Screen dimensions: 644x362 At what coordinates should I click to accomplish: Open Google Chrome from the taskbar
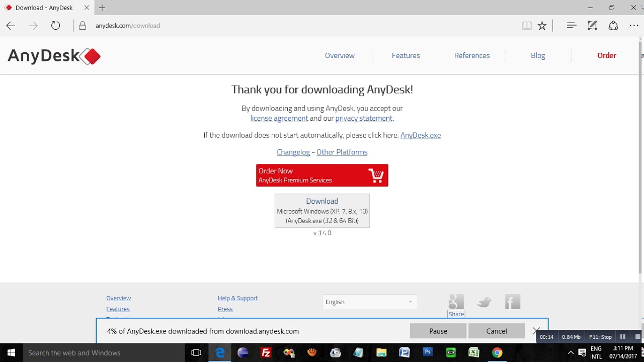pos(497,353)
